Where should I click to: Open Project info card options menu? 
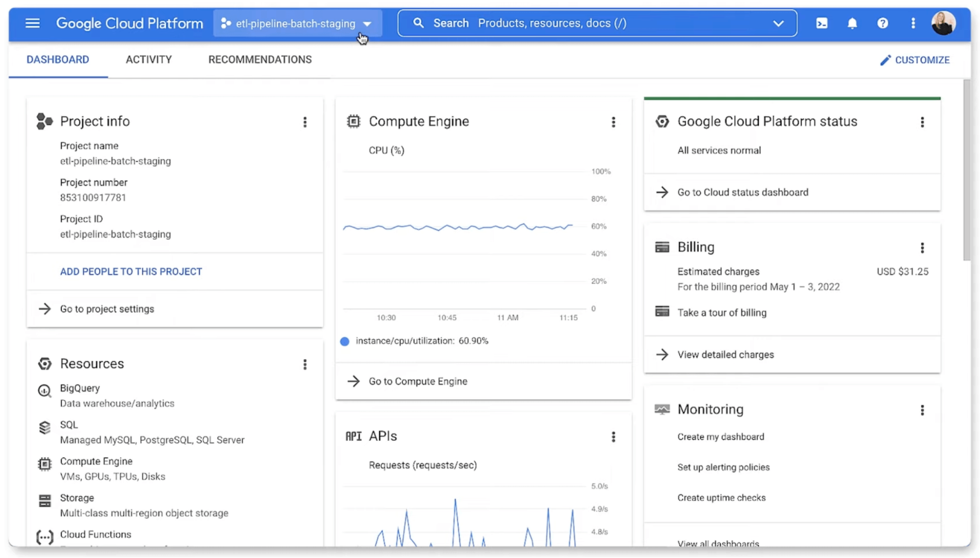(305, 122)
